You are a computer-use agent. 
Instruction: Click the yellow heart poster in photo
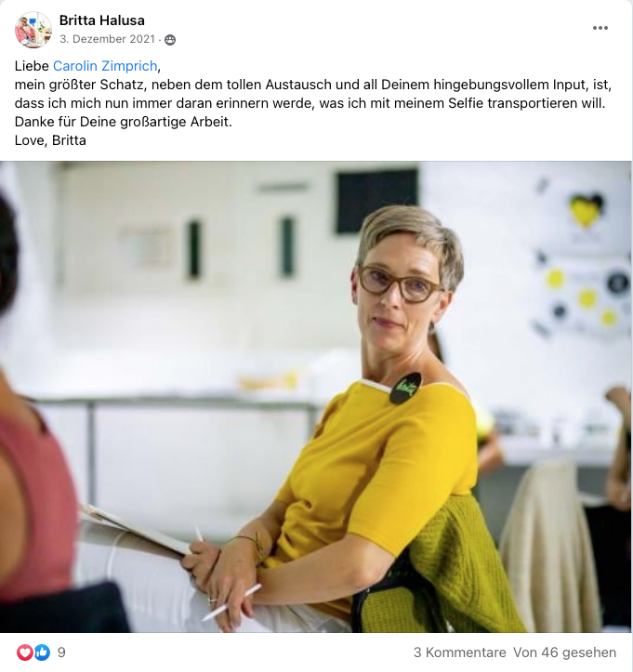click(587, 209)
